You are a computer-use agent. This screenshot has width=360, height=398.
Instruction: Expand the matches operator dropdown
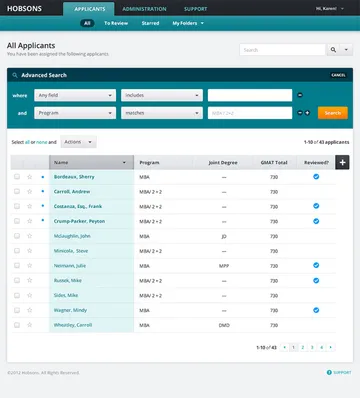[162, 113]
